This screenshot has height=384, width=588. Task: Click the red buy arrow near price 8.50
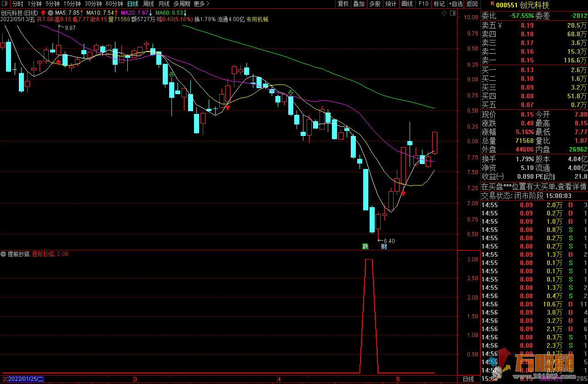[227, 107]
